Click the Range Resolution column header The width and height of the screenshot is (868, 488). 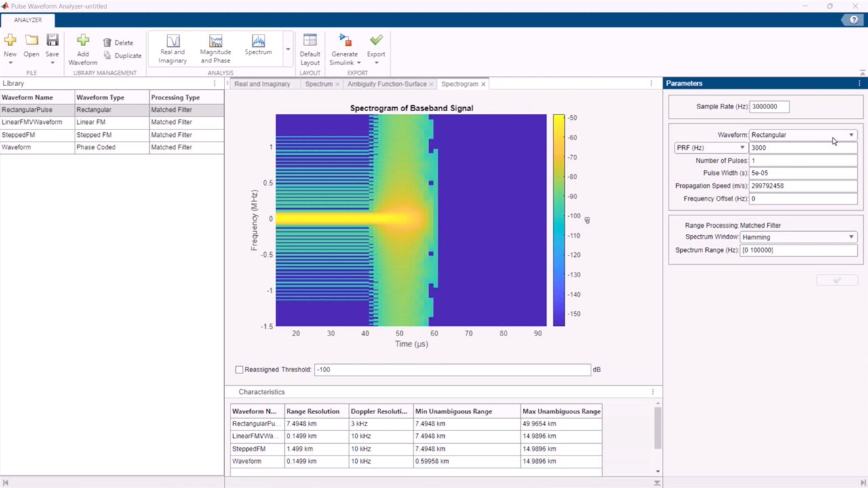(x=316, y=411)
